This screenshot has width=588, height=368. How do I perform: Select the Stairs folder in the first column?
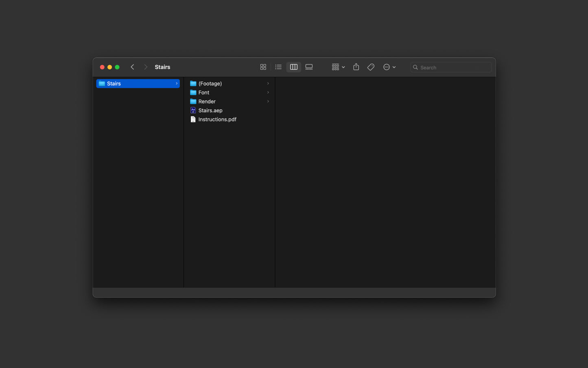pyautogui.click(x=138, y=83)
